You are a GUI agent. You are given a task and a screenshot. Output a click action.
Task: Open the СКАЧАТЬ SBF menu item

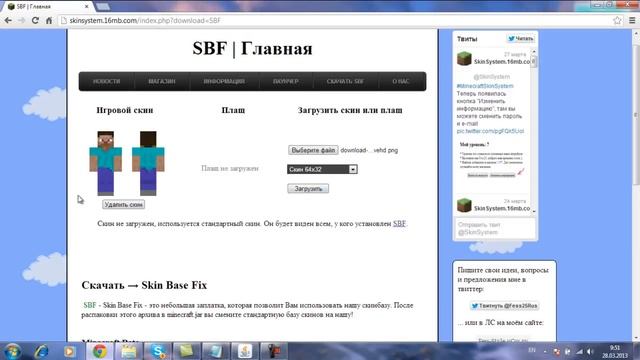pos(345,81)
